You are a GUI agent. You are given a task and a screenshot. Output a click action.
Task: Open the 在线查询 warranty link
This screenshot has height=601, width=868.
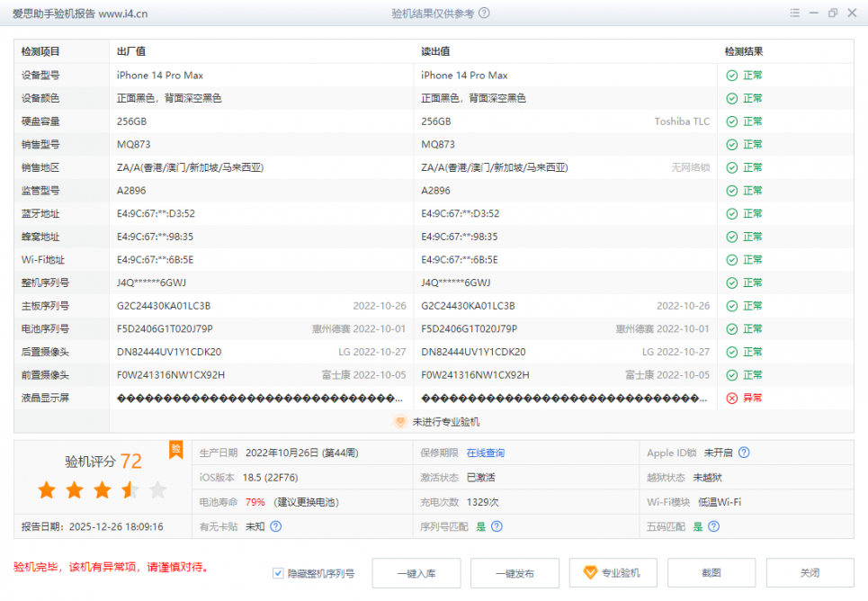(x=485, y=453)
